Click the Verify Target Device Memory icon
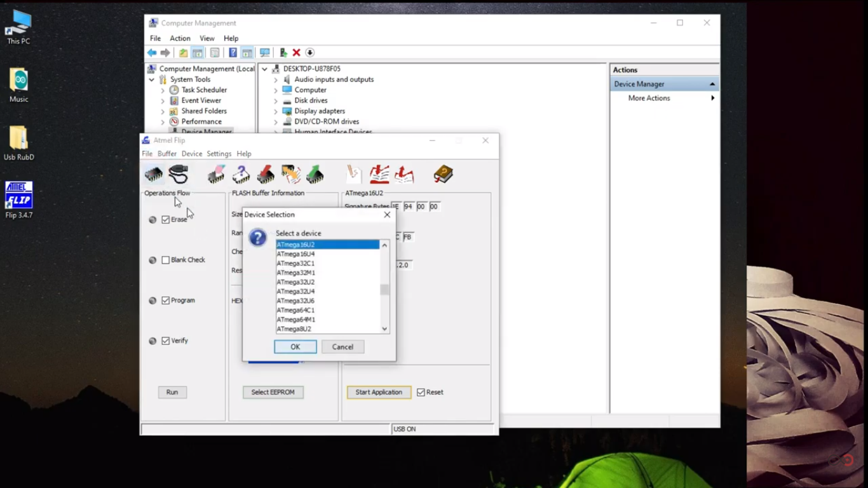The height and width of the screenshot is (488, 868). [290, 174]
